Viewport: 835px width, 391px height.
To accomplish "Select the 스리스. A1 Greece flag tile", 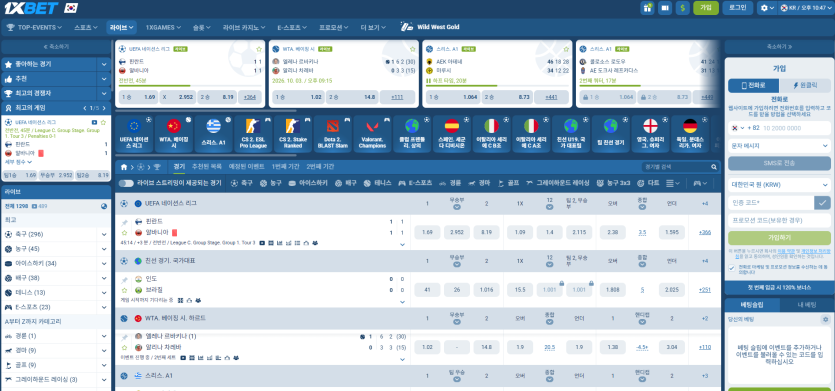I will coord(214,134).
